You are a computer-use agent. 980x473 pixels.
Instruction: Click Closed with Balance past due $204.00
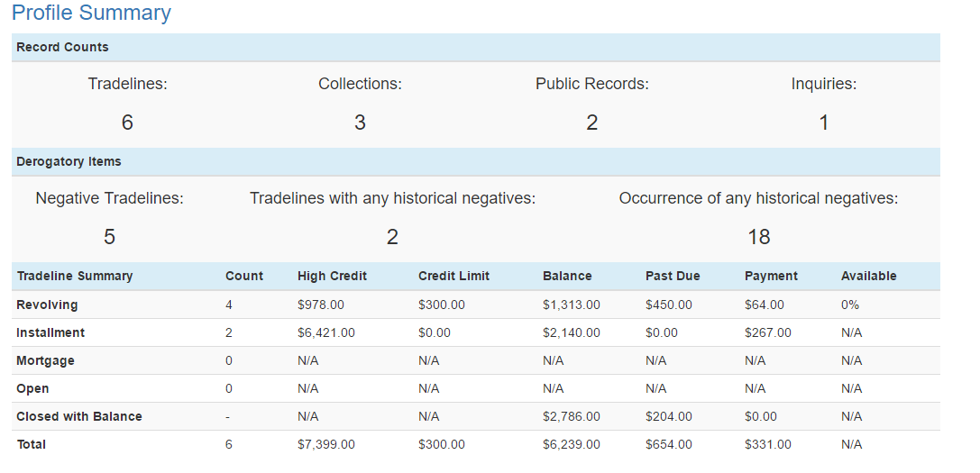[x=669, y=416]
